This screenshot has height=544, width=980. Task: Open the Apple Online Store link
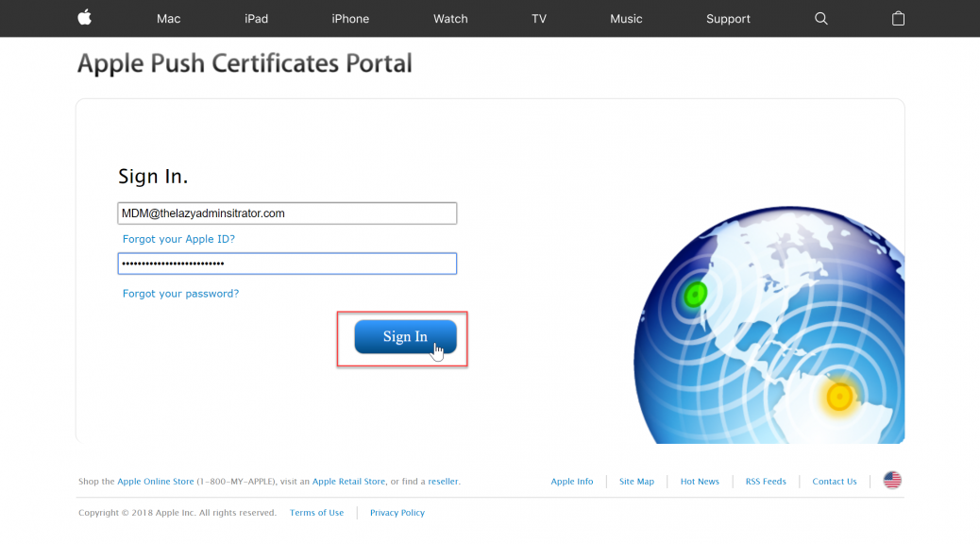[156, 482]
